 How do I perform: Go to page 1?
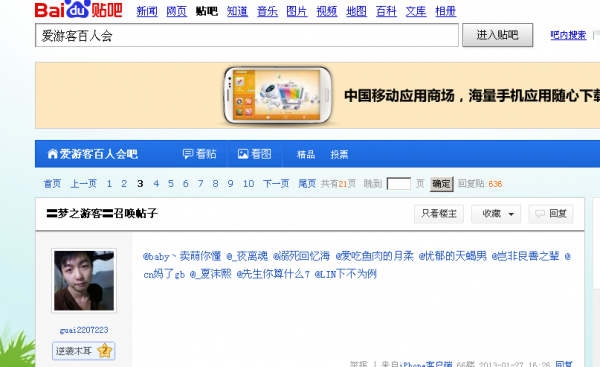pos(109,184)
